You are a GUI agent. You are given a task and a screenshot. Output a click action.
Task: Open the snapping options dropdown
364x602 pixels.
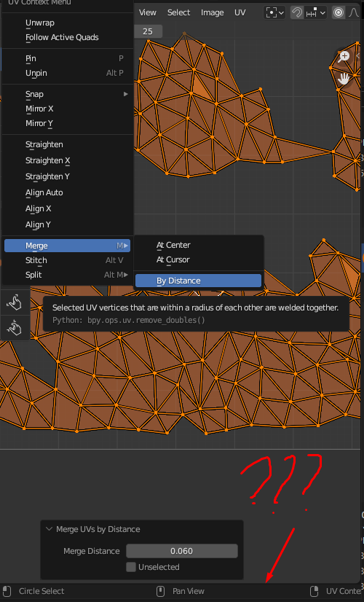(x=316, y=12)
